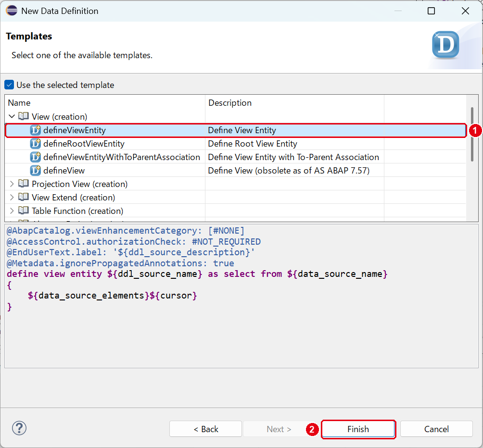
Task: Go back with the Back button
Action: [205, 429]
